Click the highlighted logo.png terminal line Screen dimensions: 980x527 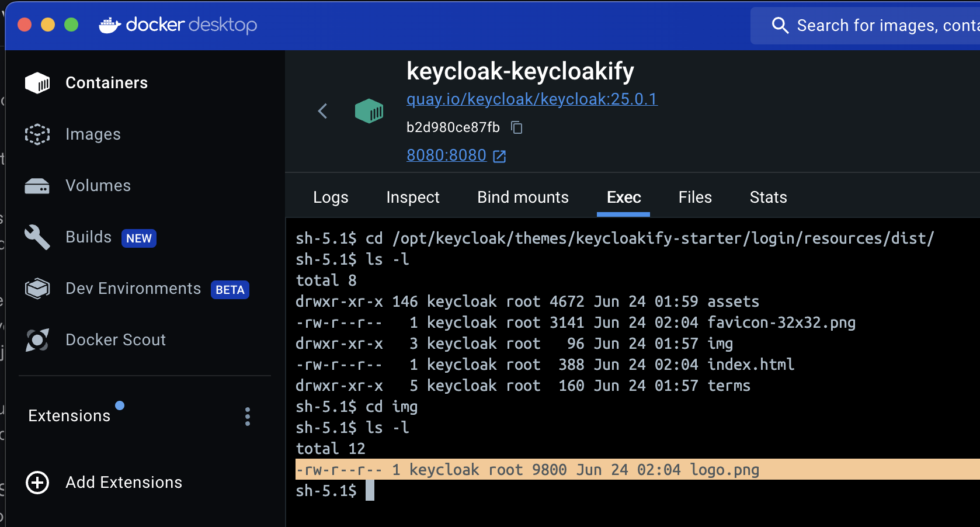pos(638,470)
